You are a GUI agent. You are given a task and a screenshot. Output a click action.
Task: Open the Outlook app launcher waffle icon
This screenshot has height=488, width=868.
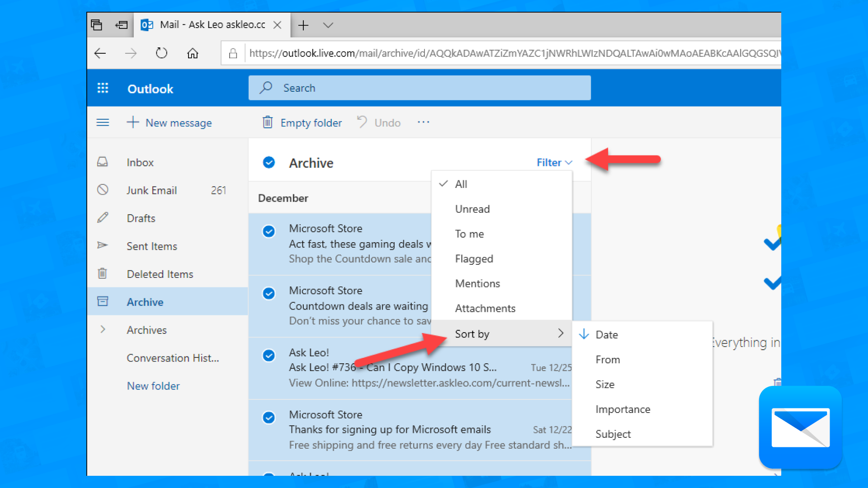(x=103, y=88)
